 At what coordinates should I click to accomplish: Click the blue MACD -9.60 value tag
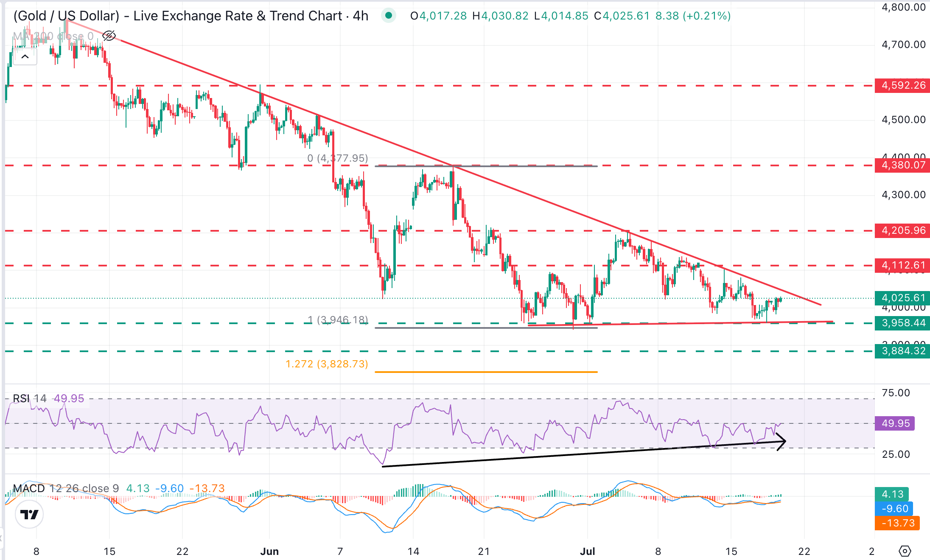[894, 509]
